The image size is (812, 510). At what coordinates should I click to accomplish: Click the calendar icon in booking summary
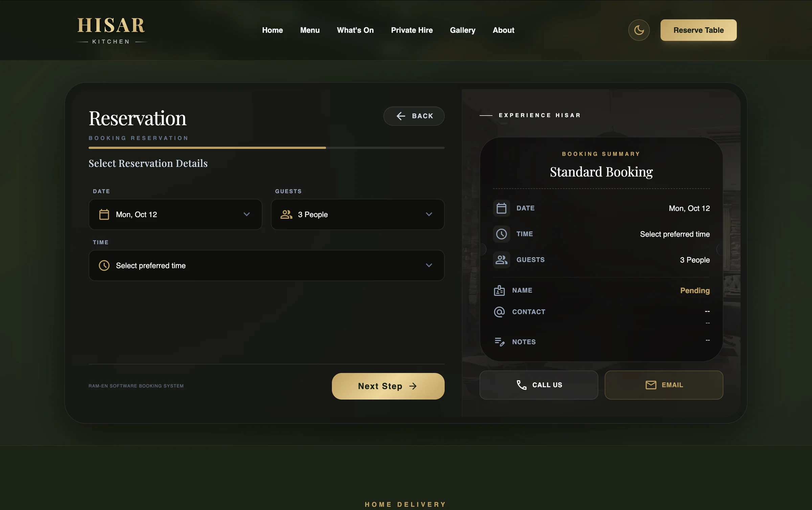click(x=501, y=208)
